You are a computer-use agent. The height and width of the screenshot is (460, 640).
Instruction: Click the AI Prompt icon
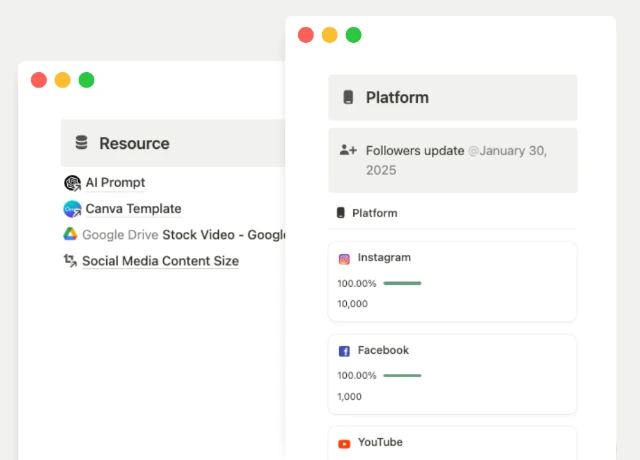tap(71, 183)
